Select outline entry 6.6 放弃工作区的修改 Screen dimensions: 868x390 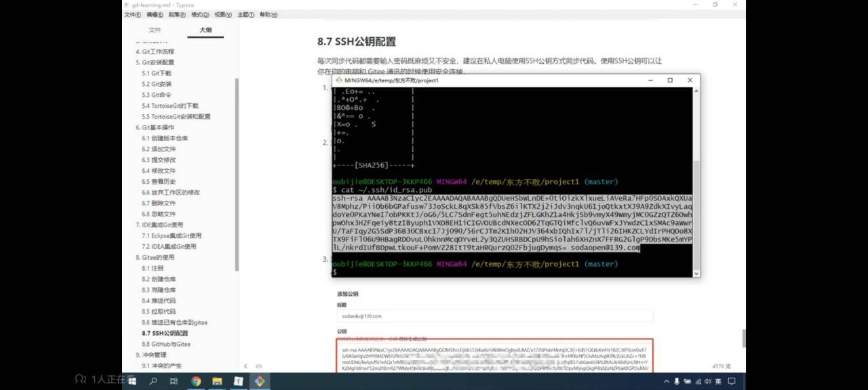pos(171,193)
